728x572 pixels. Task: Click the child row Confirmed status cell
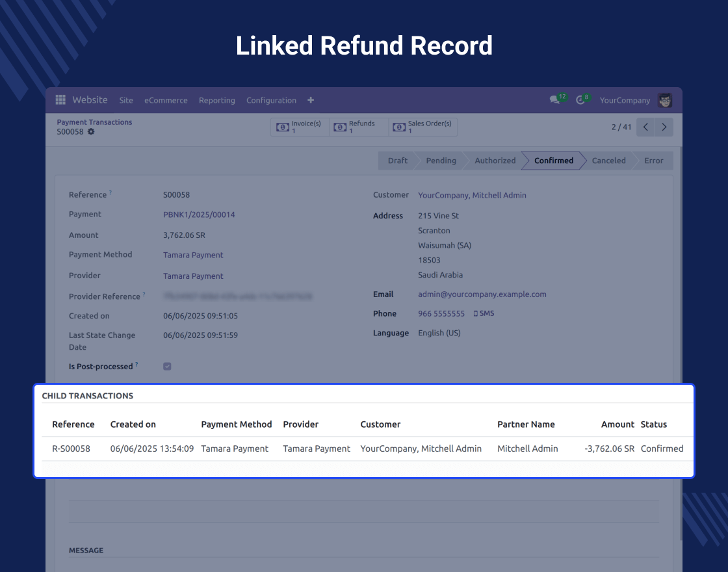pos(662,448)
